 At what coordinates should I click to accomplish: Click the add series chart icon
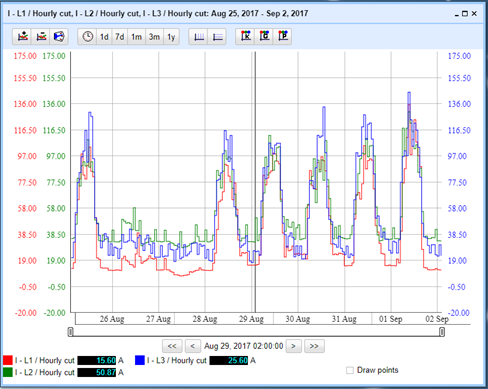(23, 36)
